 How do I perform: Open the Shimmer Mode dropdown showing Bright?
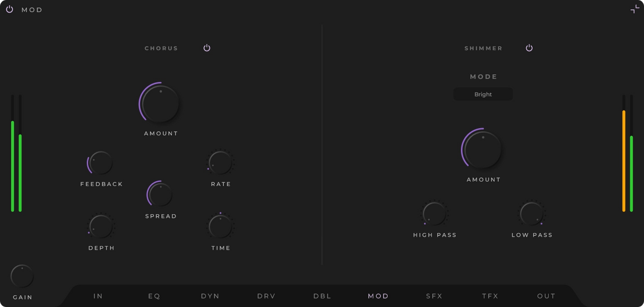pos(483,95)
